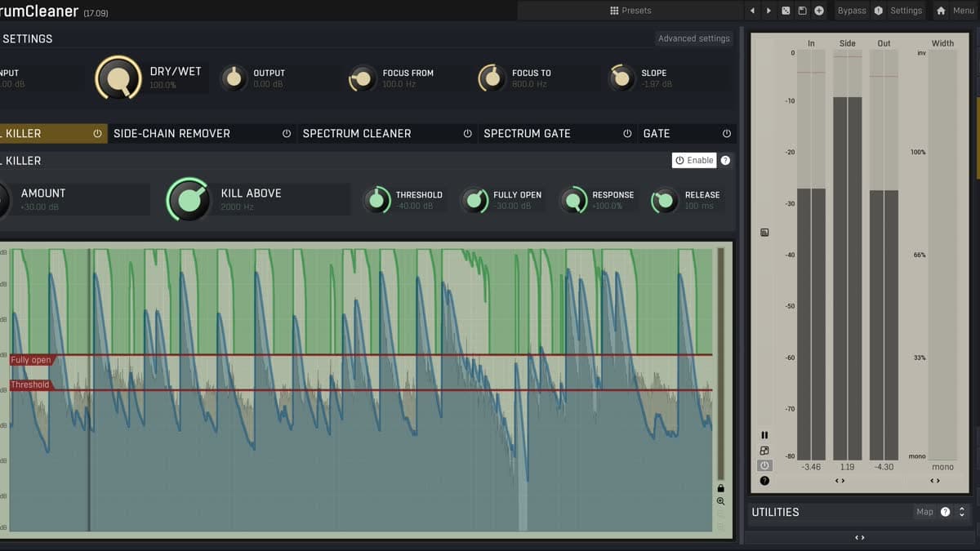Click the RELEASE knob
Viewport: 980px width, 551px height.
tap(664, 200)
